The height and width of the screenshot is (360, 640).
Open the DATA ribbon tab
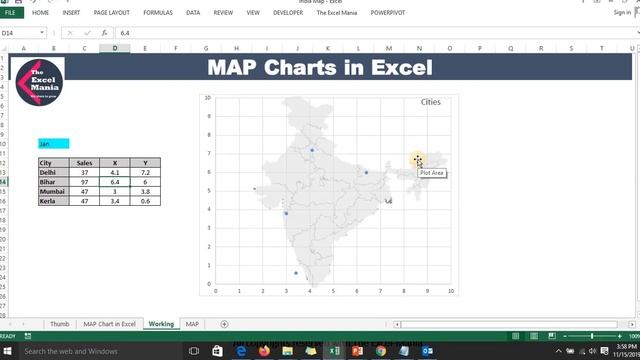(x=193, y=13)
